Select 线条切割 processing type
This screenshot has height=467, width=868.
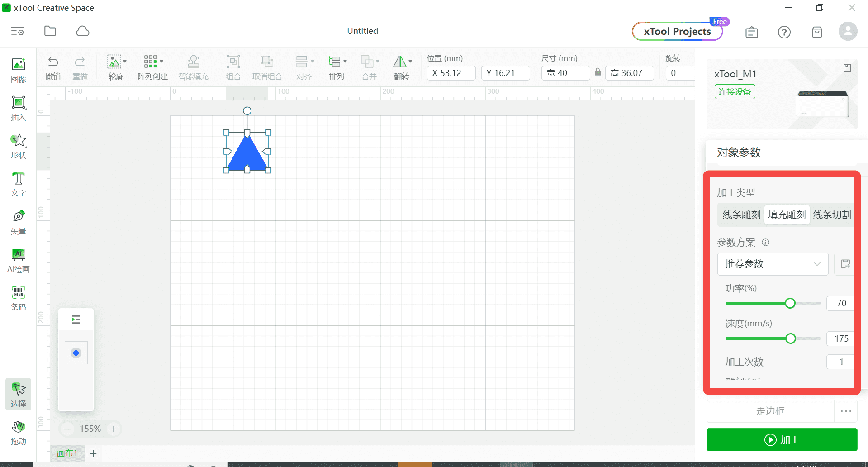tap(832, 214)
